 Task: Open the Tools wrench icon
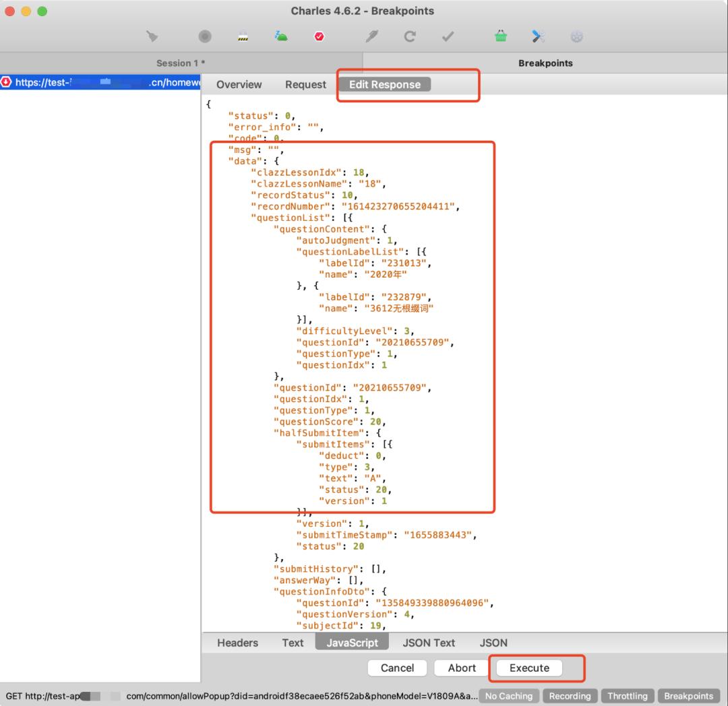(x=538, y=36)
